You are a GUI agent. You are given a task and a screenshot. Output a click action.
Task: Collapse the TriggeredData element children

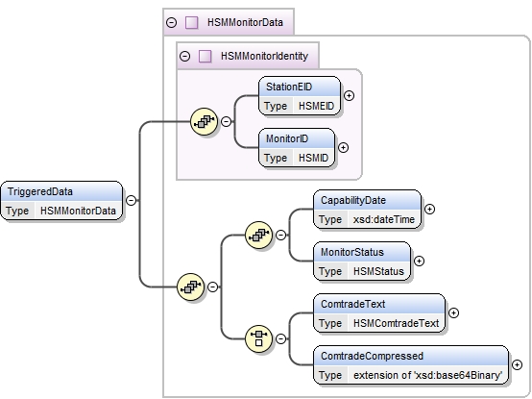point(132,200)
